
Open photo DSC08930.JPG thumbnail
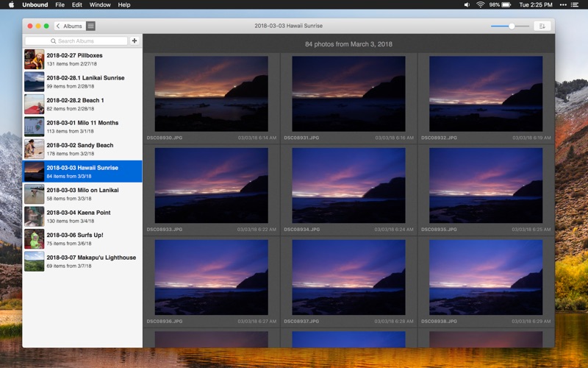tap(211, 93)
